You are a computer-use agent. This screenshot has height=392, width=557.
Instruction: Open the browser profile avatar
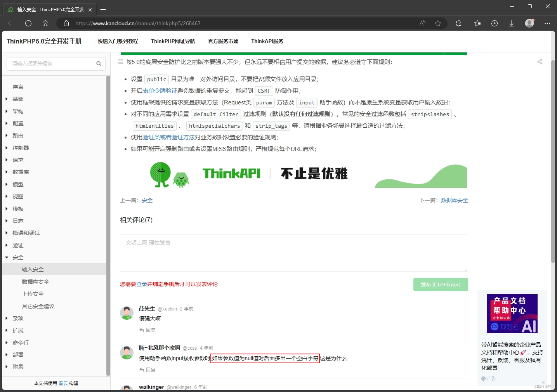529,23
